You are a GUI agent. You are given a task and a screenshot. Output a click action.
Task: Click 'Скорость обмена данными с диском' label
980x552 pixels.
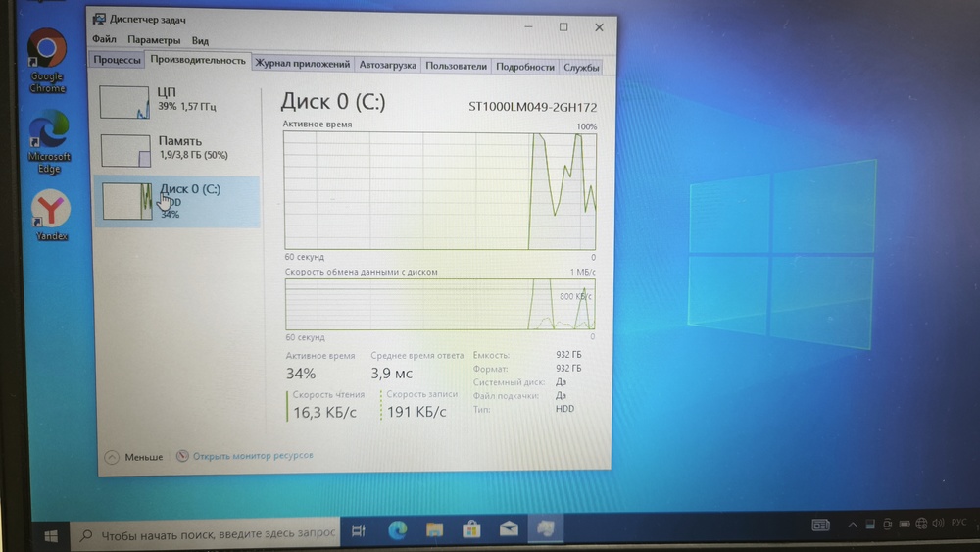coord(362,272)
